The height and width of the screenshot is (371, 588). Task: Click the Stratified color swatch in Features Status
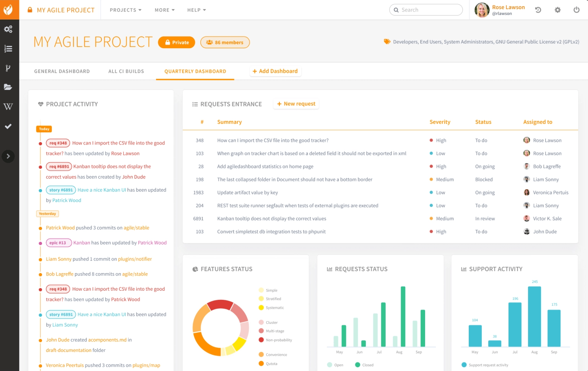pyautogui.click(x=261, y=299)
